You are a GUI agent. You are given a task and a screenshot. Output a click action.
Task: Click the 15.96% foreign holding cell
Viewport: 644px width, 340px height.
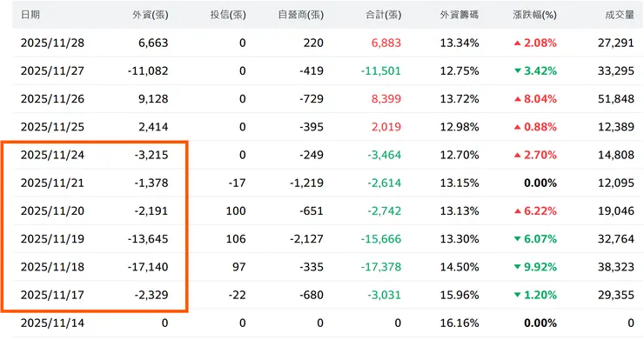(460, 295)
